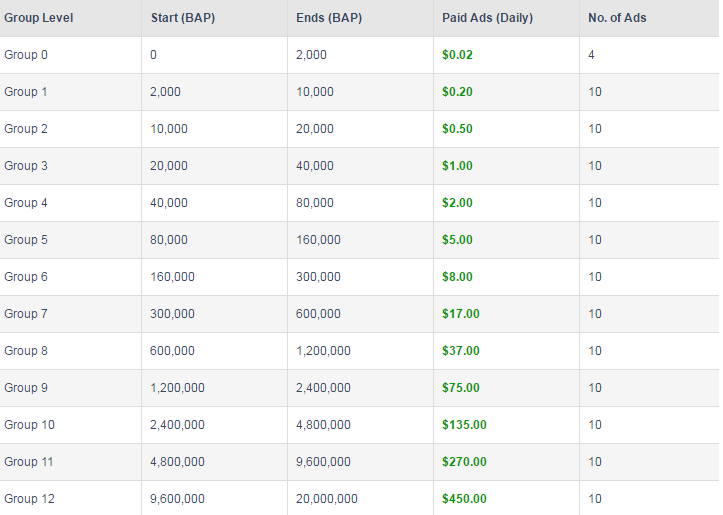Click the Paid Ads (Daily) header
Screen dimensions: 723x515
click(x=487, y=18)
